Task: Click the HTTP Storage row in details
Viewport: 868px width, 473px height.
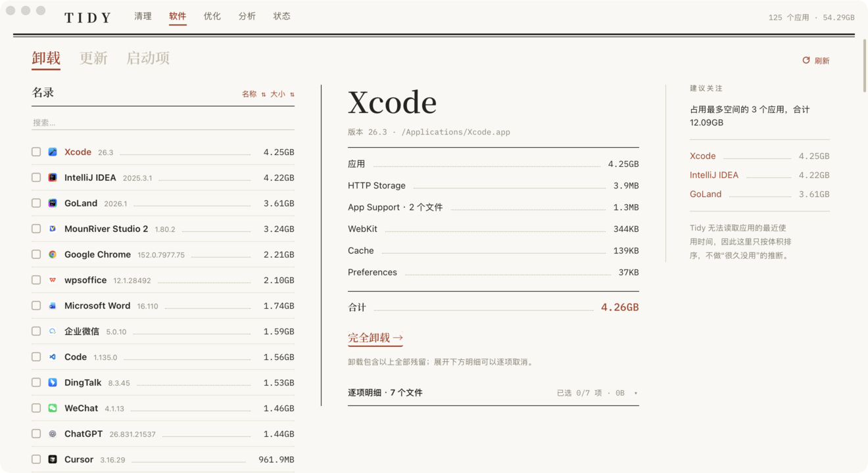Action: pyautogui.click(x=493, y=186)
